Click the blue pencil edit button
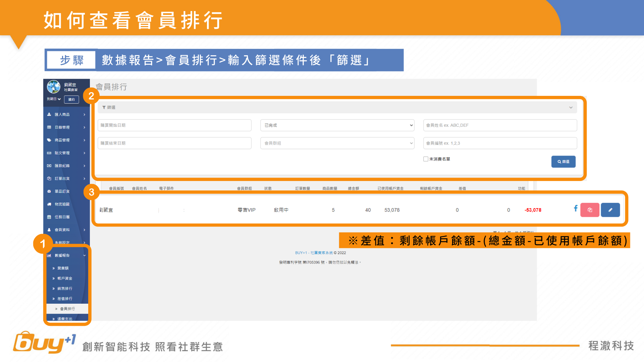This screenshot has width=644, height=362. point(610,210)
